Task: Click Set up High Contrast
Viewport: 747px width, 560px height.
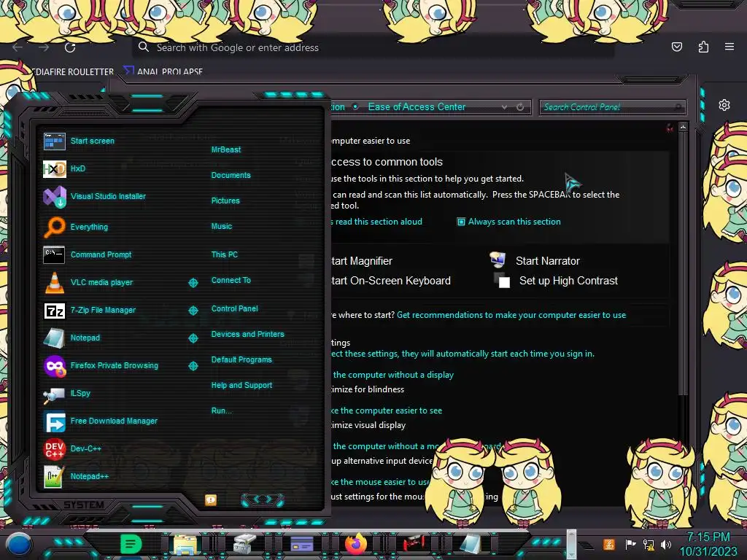Action: click(568, 281)
